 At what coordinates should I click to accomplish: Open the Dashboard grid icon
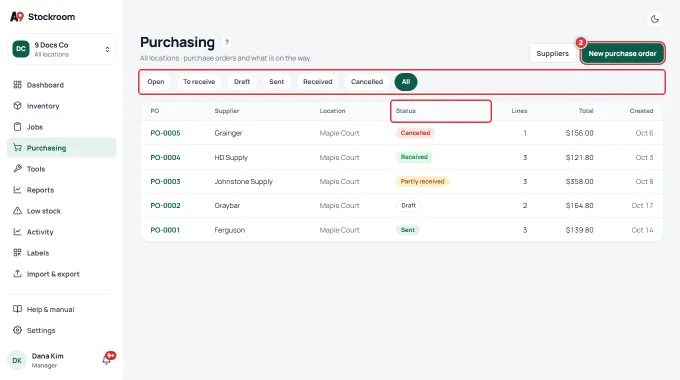[x=17, y=85]
